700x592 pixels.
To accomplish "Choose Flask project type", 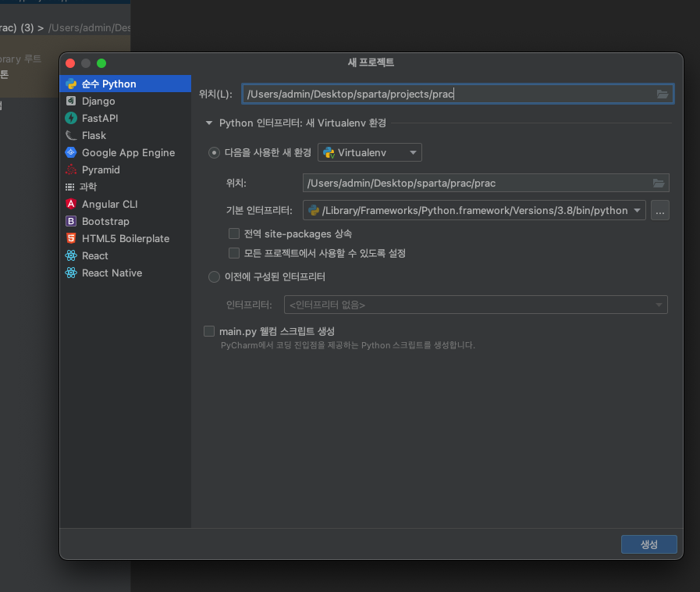I will [x=126, y=135].
